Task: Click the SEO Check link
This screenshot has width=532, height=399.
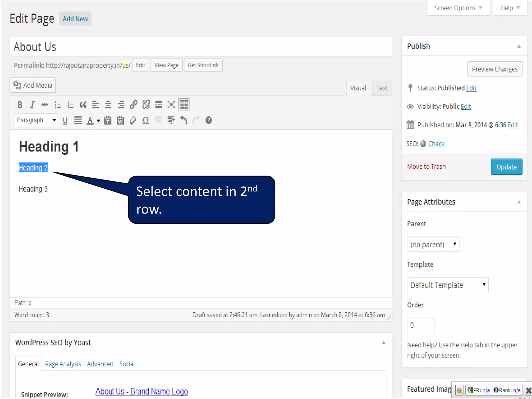Action: click(x=436, y=144)
